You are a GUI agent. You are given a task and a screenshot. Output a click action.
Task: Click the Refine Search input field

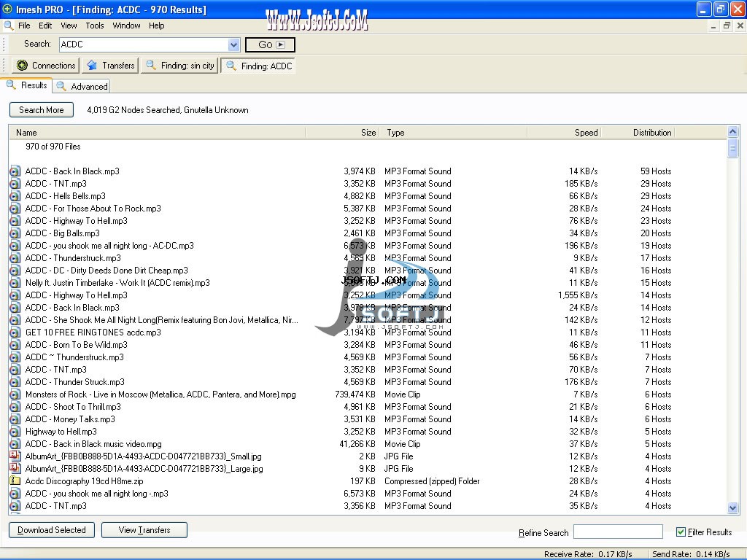pyautogui.click(x=618, y=532)
